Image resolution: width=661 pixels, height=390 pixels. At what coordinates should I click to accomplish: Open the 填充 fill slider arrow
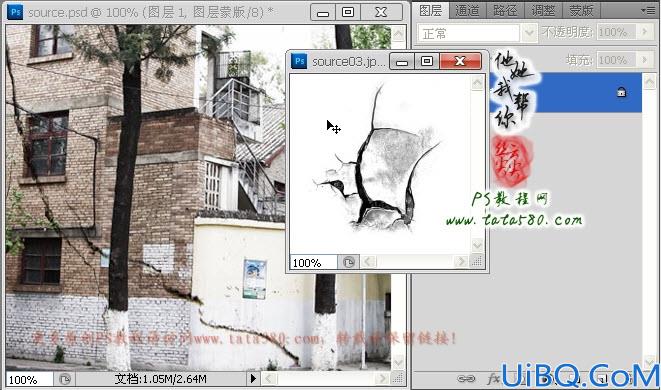(644, 60)
